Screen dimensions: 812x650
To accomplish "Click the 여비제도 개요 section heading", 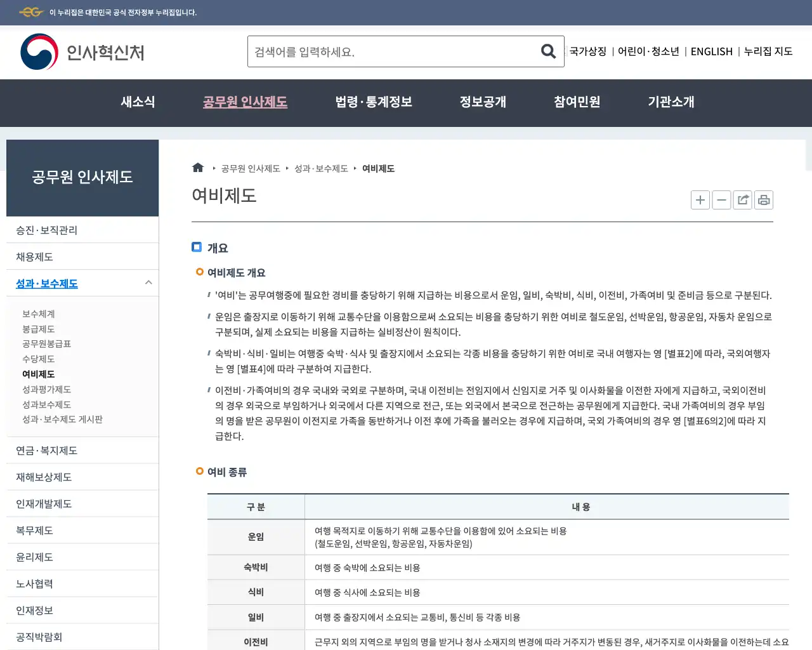I will 236,273.
